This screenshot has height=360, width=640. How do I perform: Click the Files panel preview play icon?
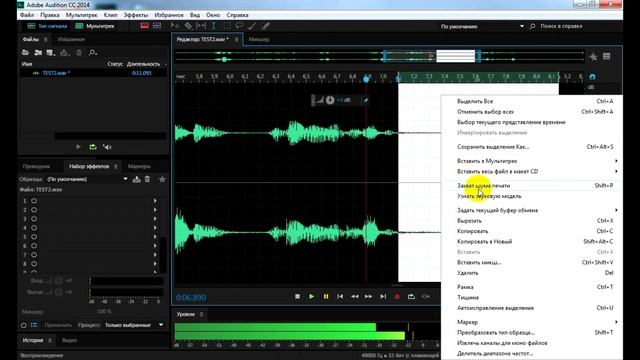(78, 147)
